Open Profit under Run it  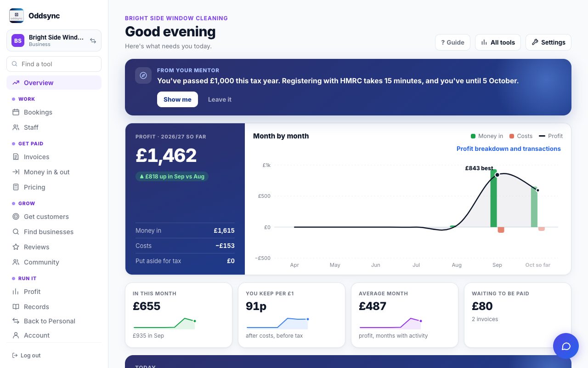[54, 292]
